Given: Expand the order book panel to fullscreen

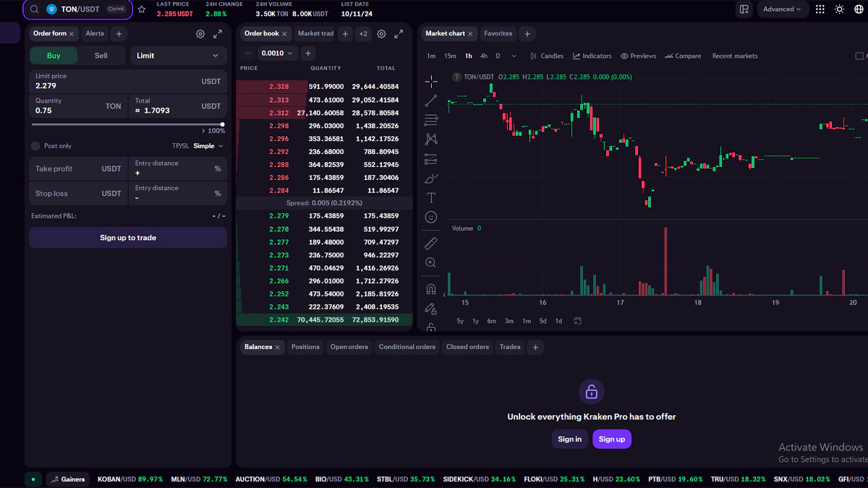Looking at the screenshot, I should (x=399, y=34).
